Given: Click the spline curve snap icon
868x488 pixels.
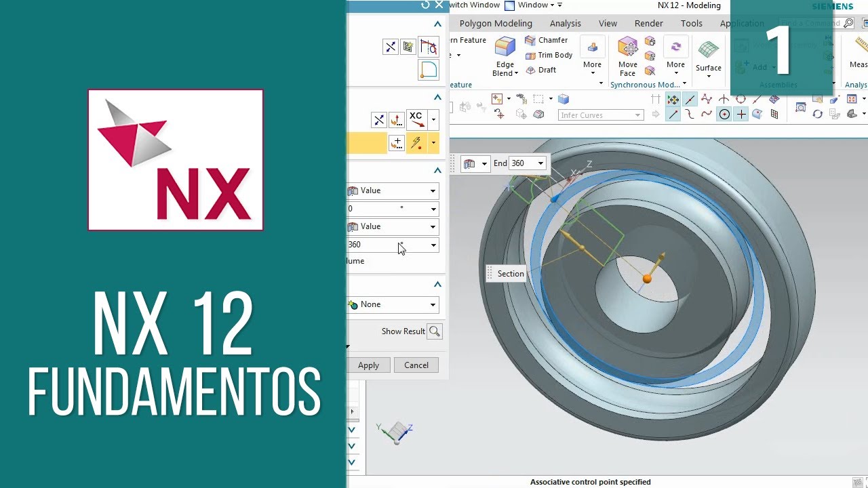Looking at the screenshot, I should pos(707,115).
